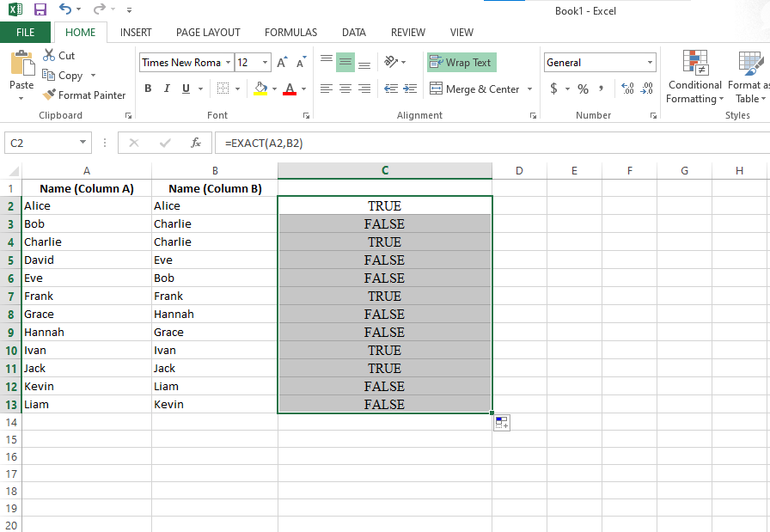Center text horizontally
The height and width of the screenshot is (532, 770).
[345, 89]
